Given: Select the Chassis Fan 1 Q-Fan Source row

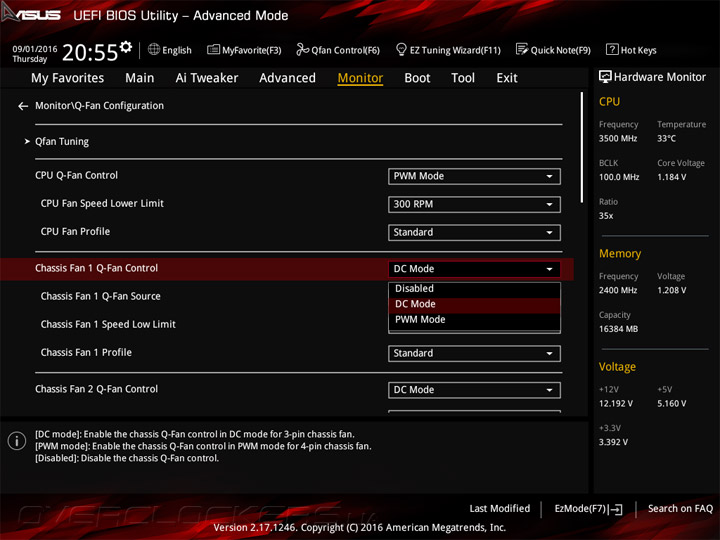Looking at the screenshot, I should click(x=101, y=297).
